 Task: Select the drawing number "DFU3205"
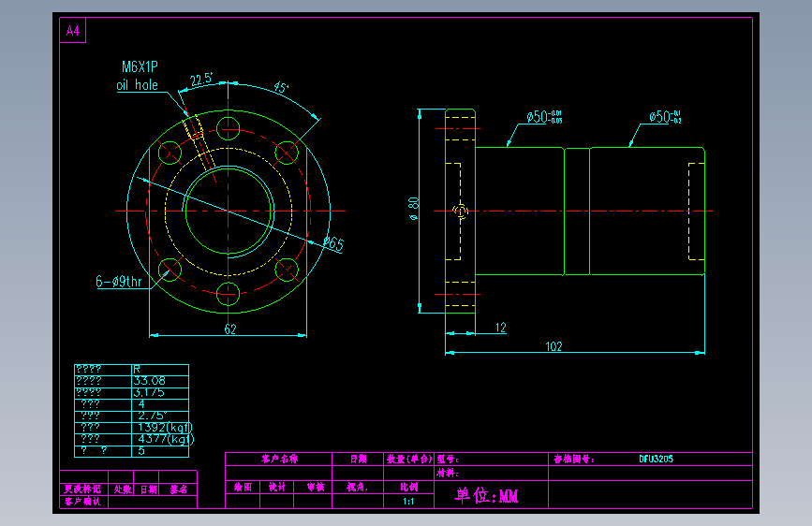coord(657,459)
